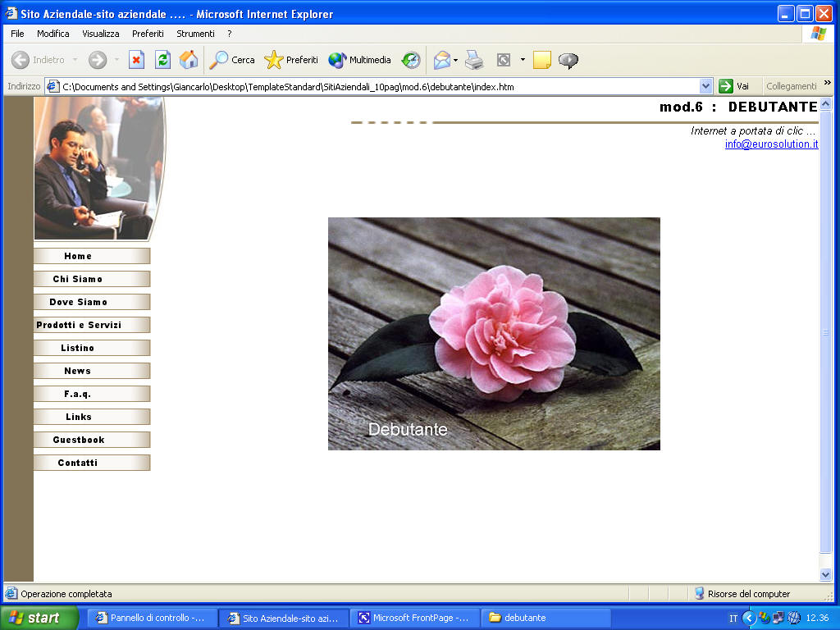Open the Dove Siamo page
The width and height of the screenshot is (840, 630).
coord(92,302)
